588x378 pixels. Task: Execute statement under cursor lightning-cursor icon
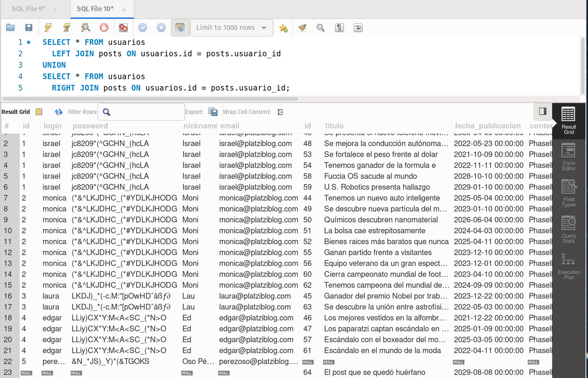pos(67,28)
